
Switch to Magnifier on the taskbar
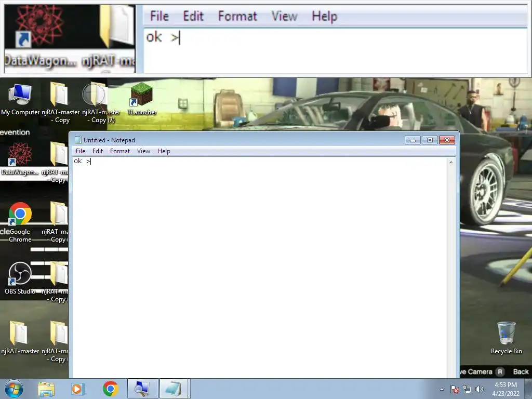142,389
